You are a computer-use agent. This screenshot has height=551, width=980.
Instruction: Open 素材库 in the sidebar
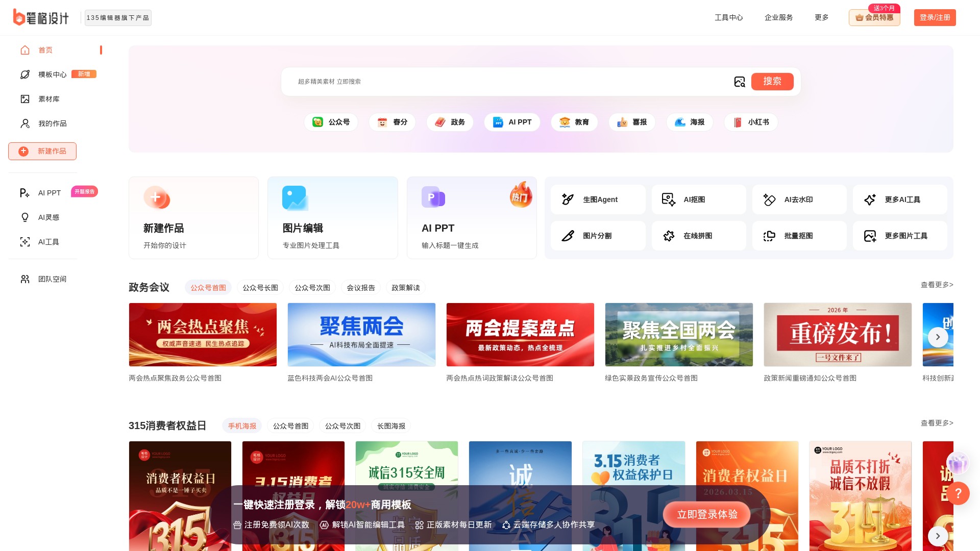coord(48,99)
